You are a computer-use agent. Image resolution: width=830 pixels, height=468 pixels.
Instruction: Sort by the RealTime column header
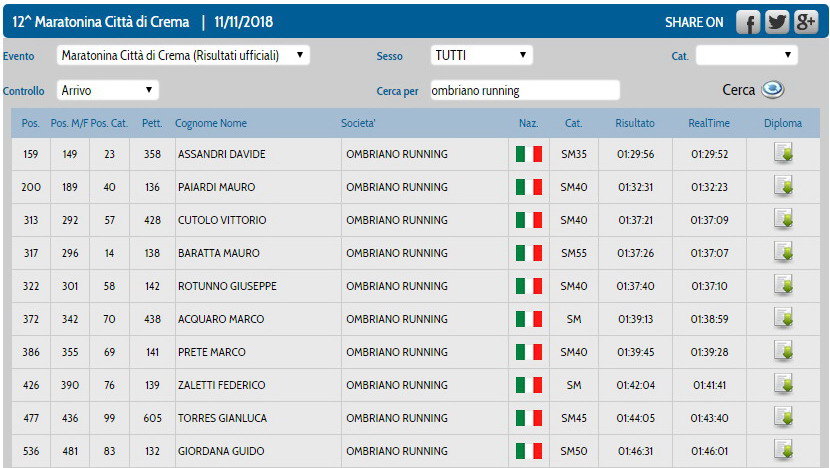709,123
